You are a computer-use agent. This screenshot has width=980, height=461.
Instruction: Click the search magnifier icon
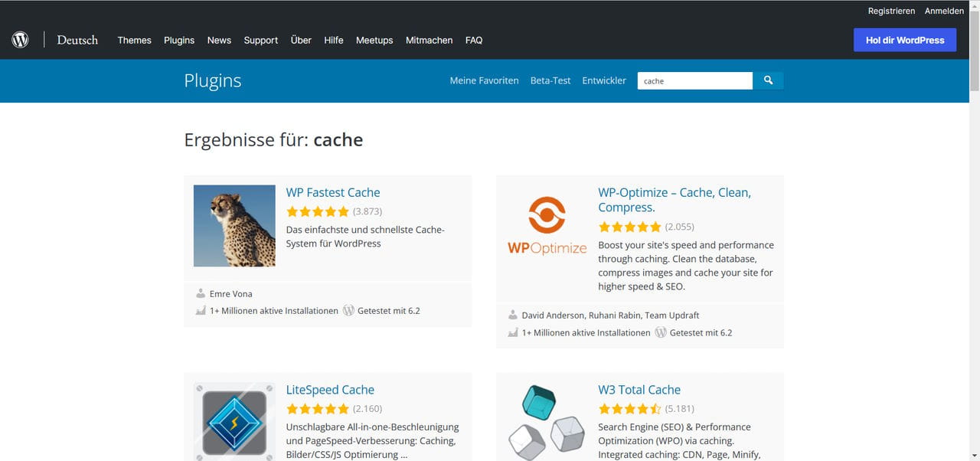click(x=769, y=80)
